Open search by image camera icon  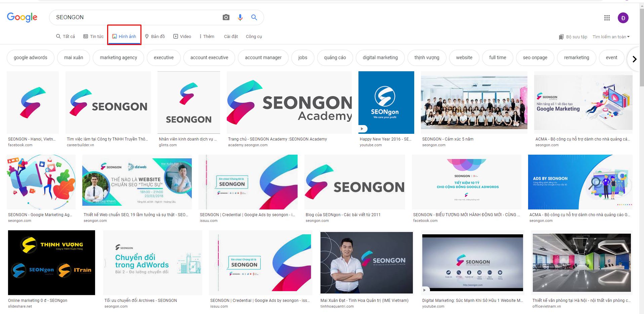(226, 17)
